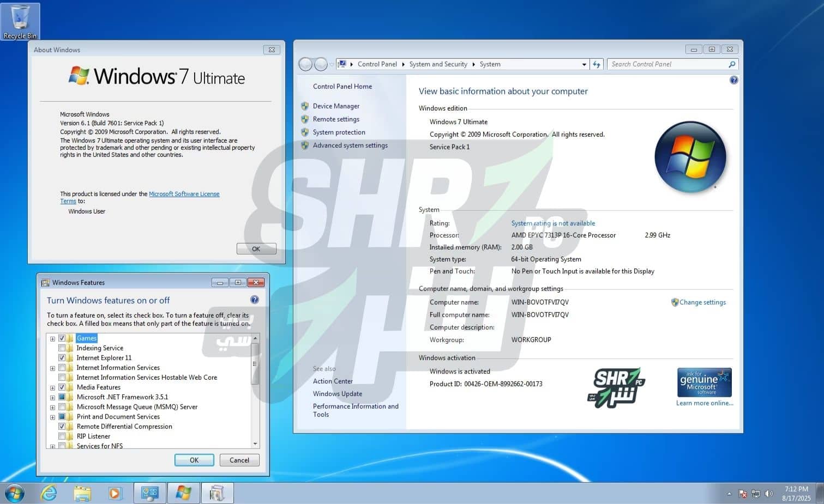Switch to About Windows taskbar button

coord(184,494)
